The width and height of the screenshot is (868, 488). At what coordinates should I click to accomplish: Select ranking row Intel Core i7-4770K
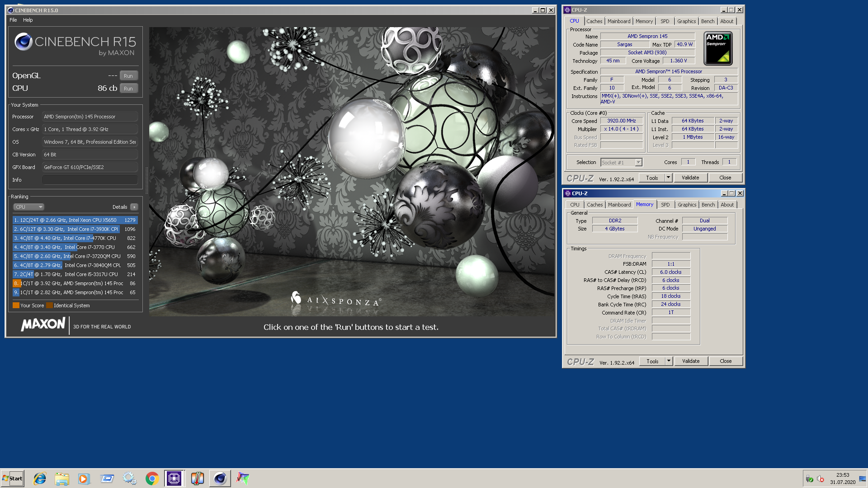click(x=75, y=238)
